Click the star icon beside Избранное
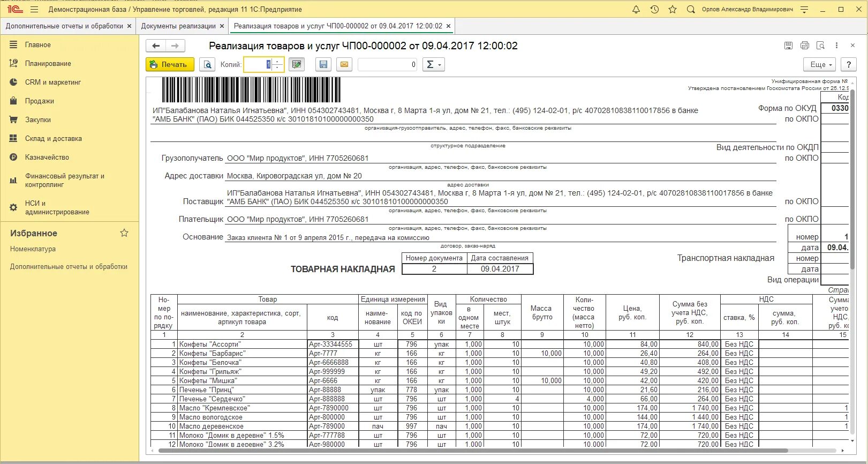Image resolution: width=868 pixels, height=464 pixels. (x=124, y=233)
